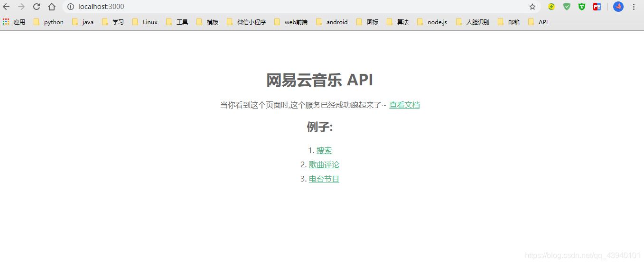Open the 工具 bookmarks folder

pos(177,22)
